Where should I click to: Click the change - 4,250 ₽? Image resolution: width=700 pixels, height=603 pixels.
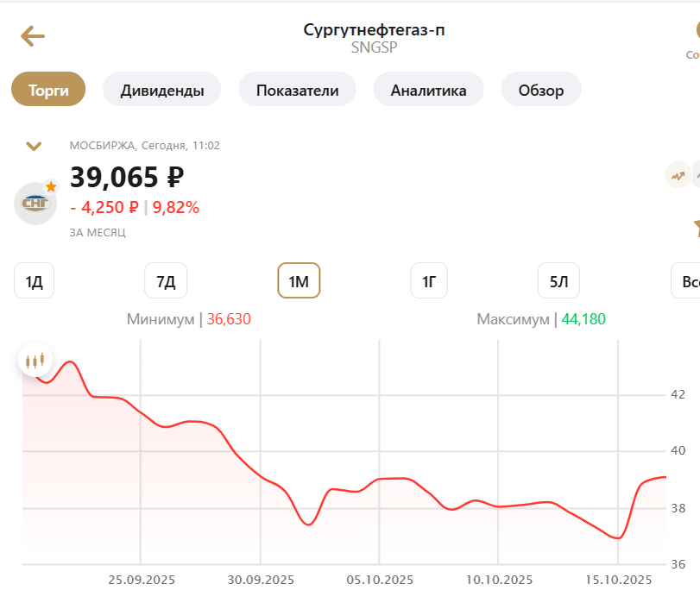tap(104, 207)
